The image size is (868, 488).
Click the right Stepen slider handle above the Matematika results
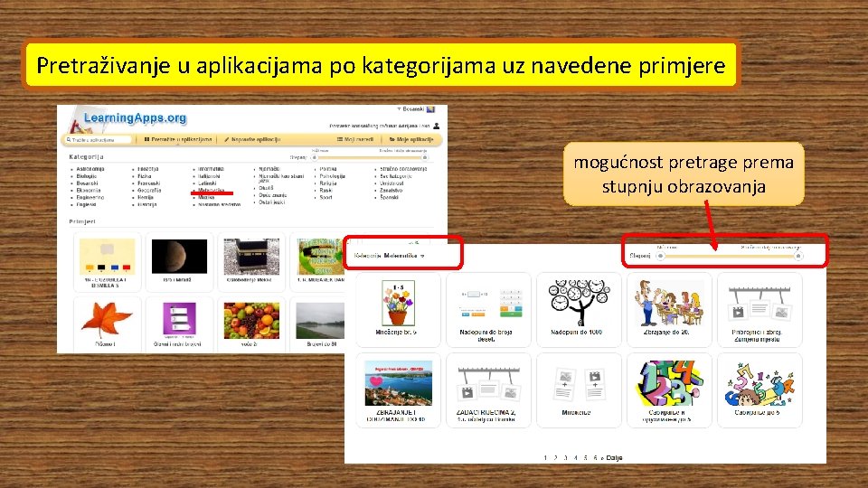click(x=797, y=256)
